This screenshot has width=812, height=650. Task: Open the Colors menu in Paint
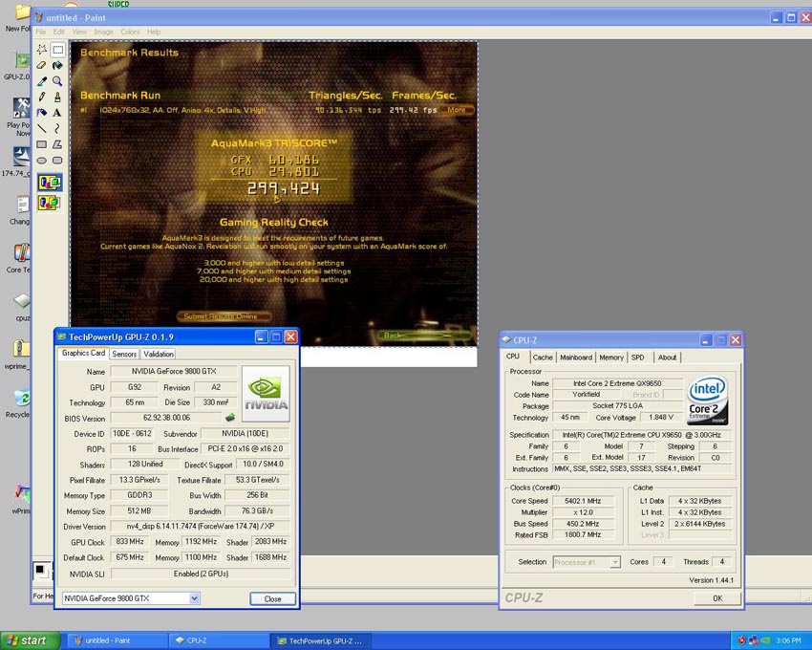click(x=130, y=32)
